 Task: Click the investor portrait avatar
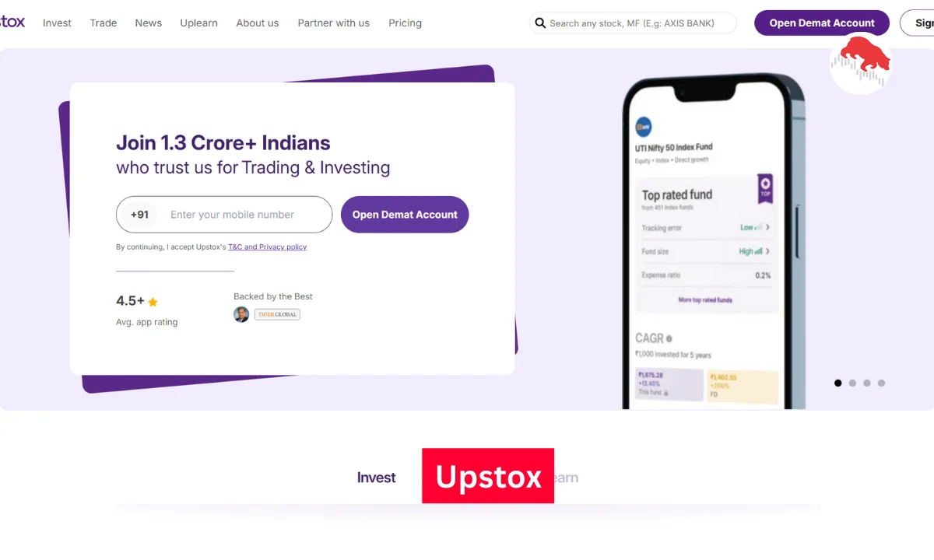coord(241,314)
